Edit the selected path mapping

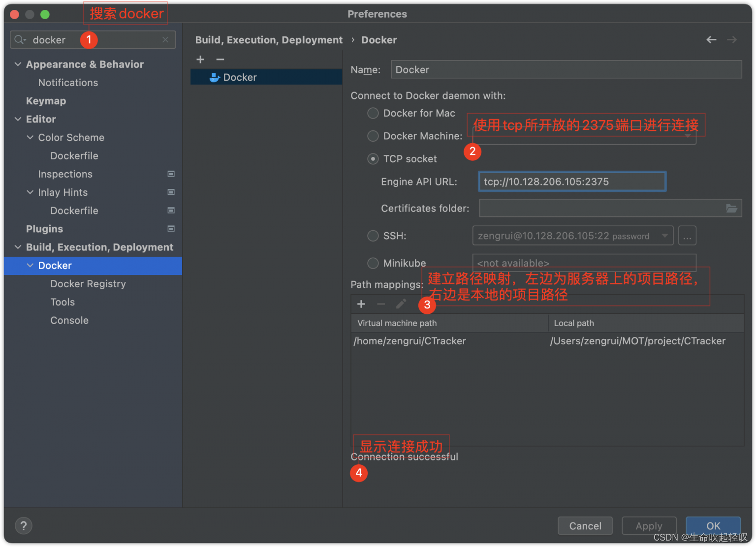click(401, 304)
